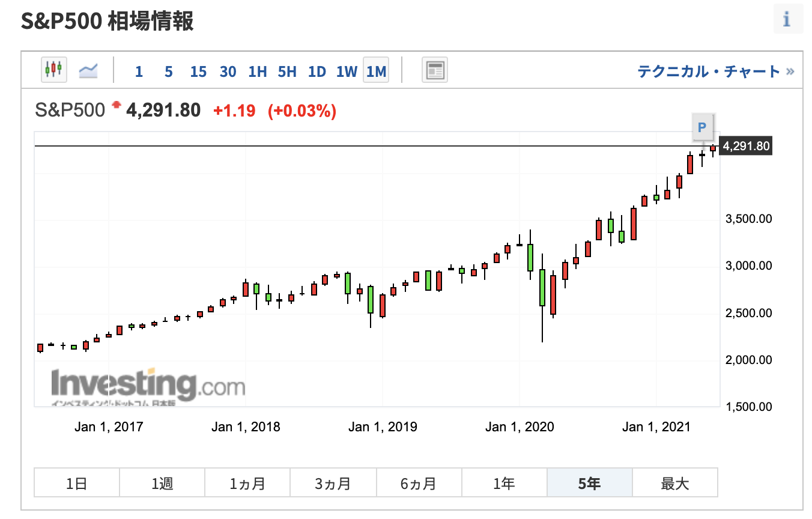The height and width of the screenshot is (519, 812).
Task: Click the P marker flag on chart
Action: [x=701, y=127]
